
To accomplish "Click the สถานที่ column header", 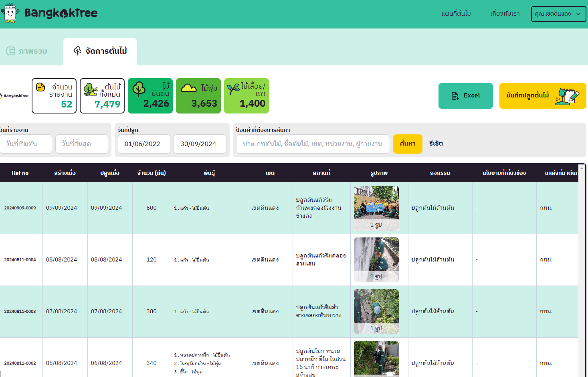I will click(x=321, y=173).
